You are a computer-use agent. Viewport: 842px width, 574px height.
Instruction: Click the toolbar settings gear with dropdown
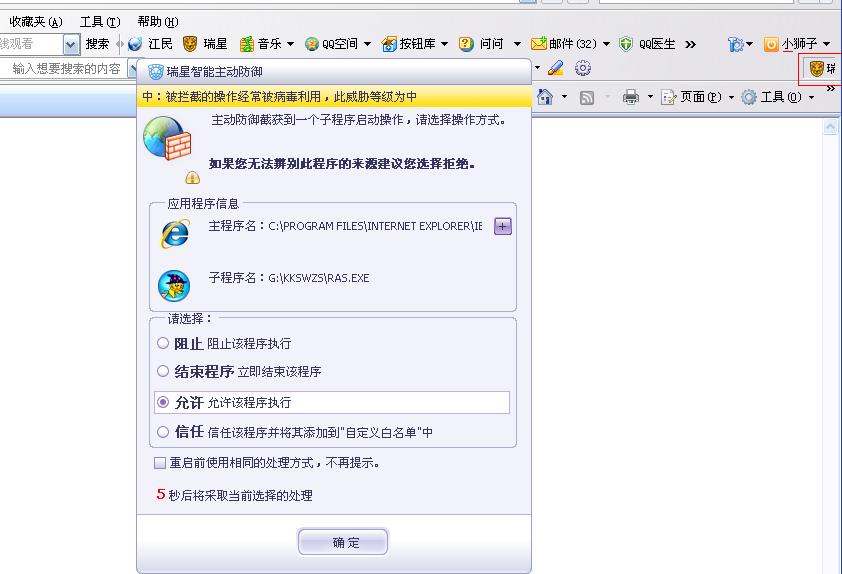(x=739, y=44)
